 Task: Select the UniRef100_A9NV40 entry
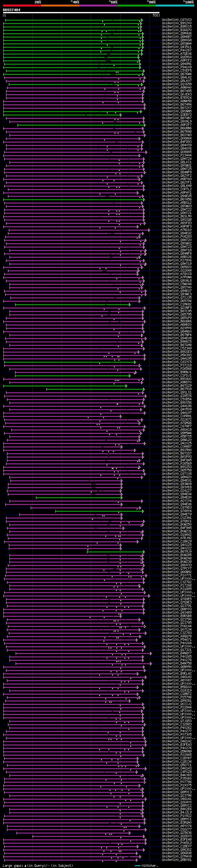tap(177, 88)
